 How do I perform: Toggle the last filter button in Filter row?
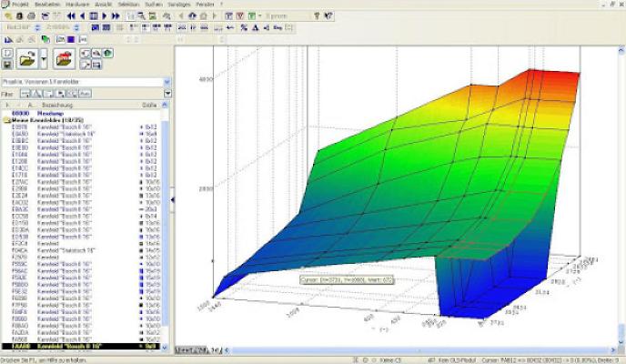click(x=84, y=93)
